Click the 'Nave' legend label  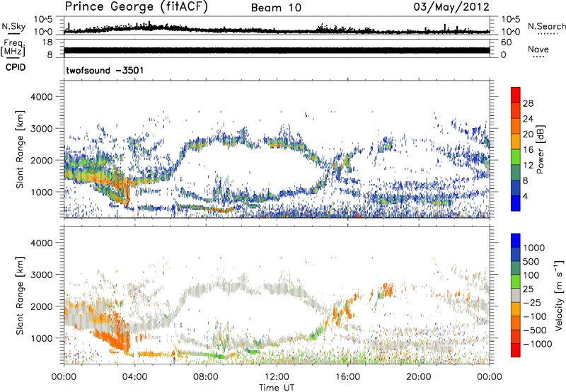click(538, 49)
